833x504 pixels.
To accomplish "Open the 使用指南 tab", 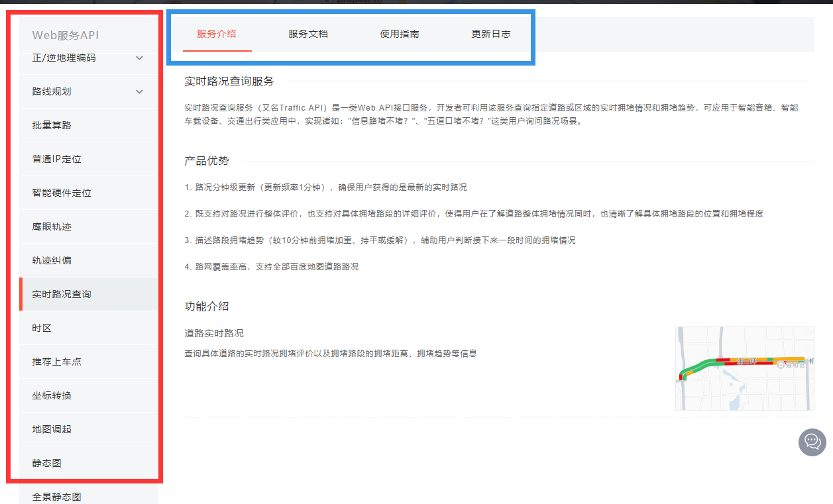I will pos(399,34).
